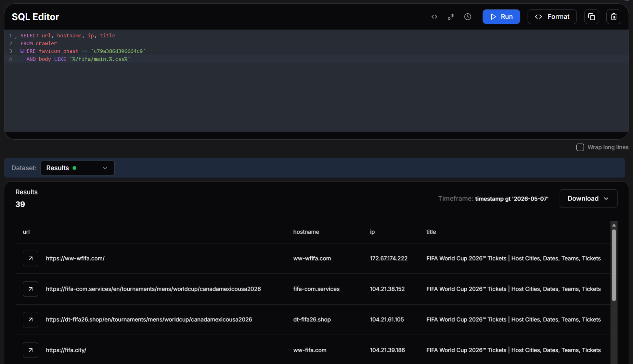
Task: Format the SQL query
Action: pyautogui.click(x=552, y=17)
